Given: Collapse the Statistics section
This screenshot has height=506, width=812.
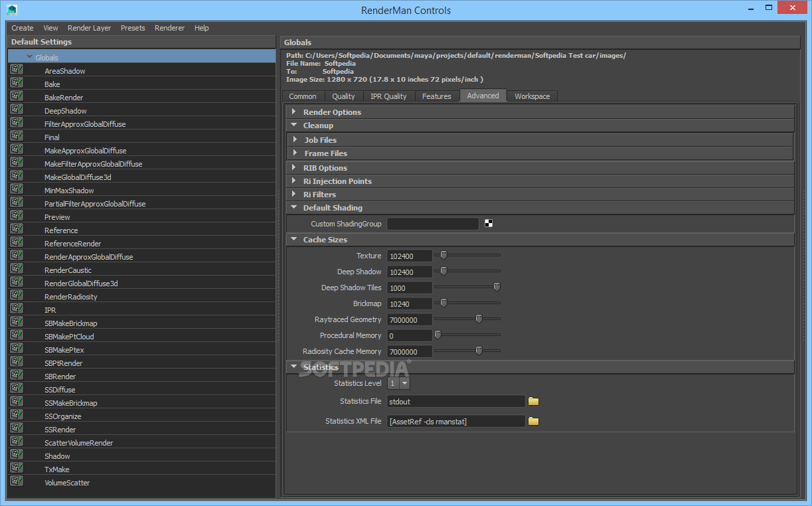Looking at the screenshot, I should (294, 367).
